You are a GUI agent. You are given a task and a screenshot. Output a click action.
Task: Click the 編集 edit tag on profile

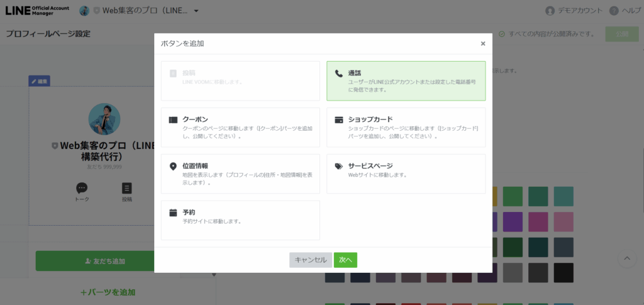pos(39,81)
